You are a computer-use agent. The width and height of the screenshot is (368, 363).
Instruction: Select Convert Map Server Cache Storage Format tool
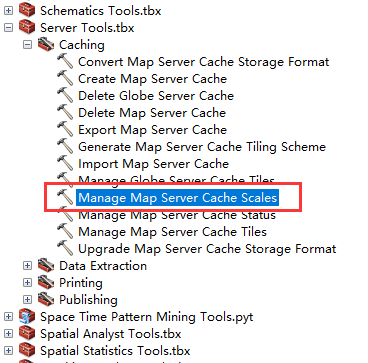tap(204, 62)
